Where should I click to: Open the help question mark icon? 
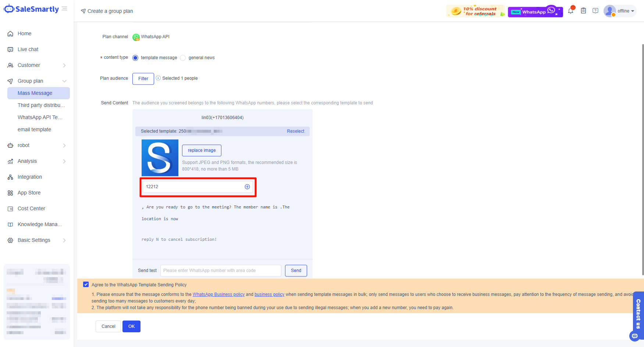click(x=595, y=11)
